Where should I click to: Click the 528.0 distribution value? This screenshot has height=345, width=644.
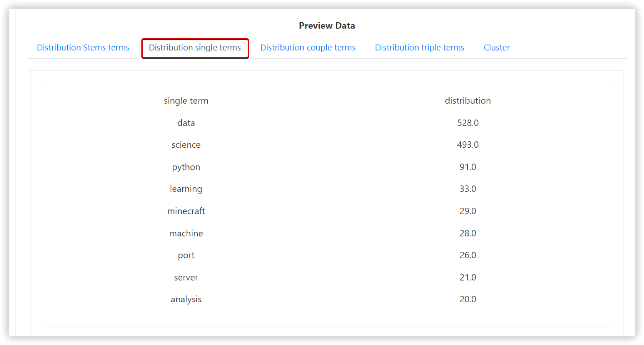pos(468,123)
